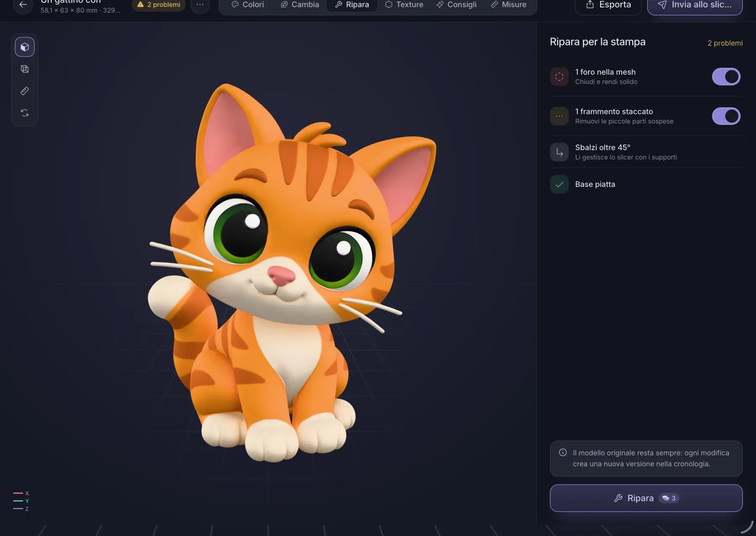The height and width of the screenshot is (536, 756).
Task: Go to the Consigli tab
Action: [x=457, y=5]
